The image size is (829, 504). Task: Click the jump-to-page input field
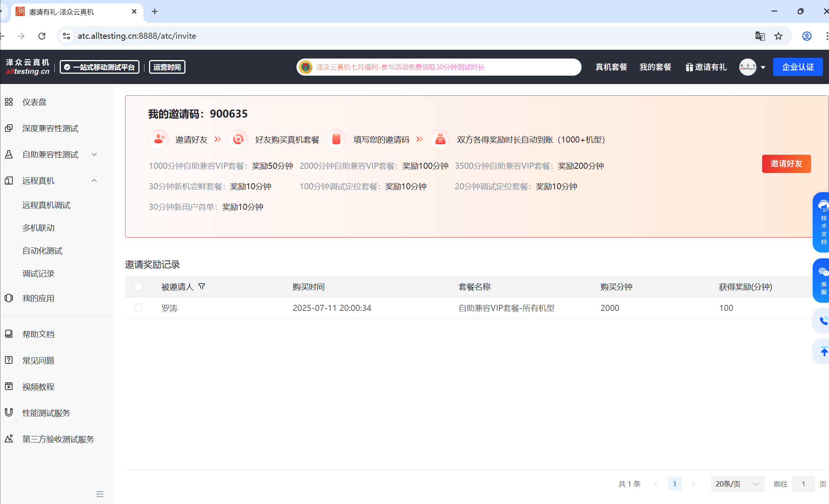[x=803, y=484]
